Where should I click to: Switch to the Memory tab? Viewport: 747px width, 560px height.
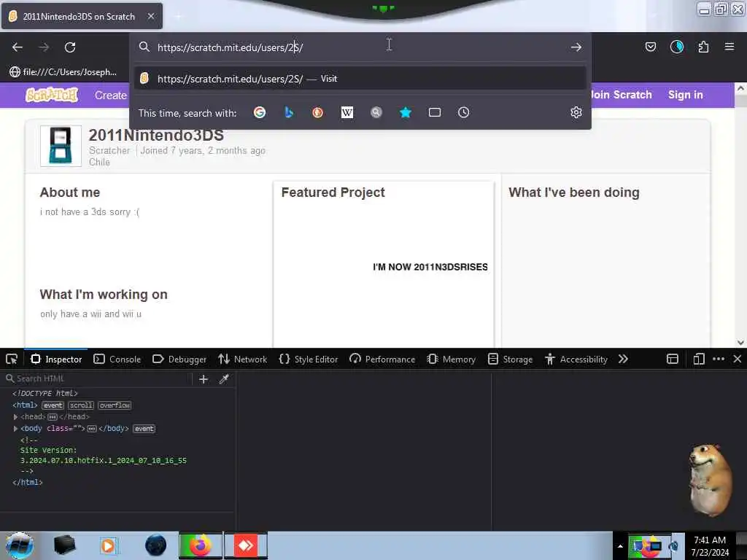[x=451, y=359]
